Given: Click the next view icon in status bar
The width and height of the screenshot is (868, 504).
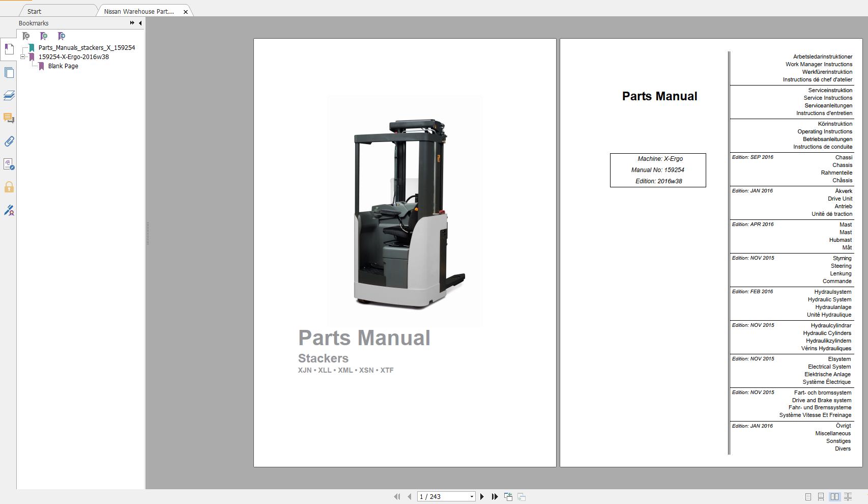Looking at the screenshot, I should (522, 496).
